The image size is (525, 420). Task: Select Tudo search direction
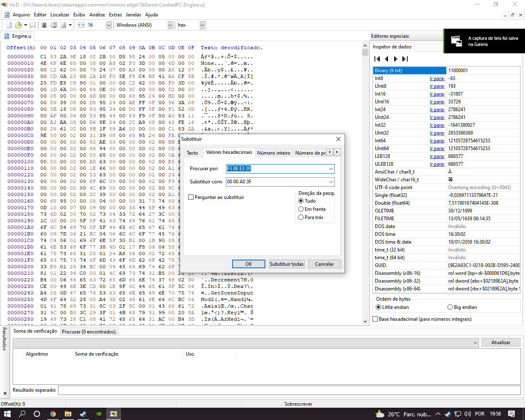point(301,201)
